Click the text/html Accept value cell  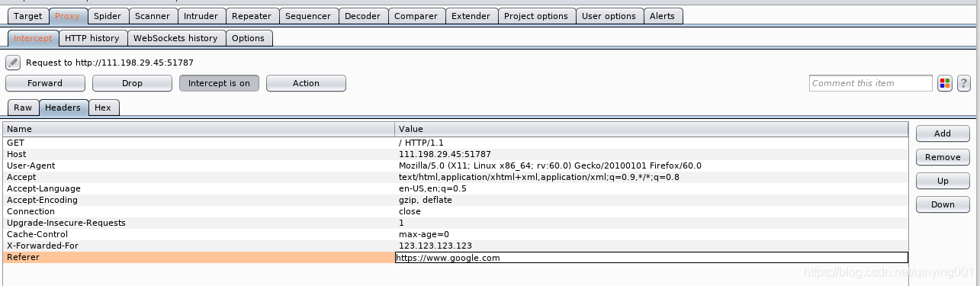(x=539, y=177)
